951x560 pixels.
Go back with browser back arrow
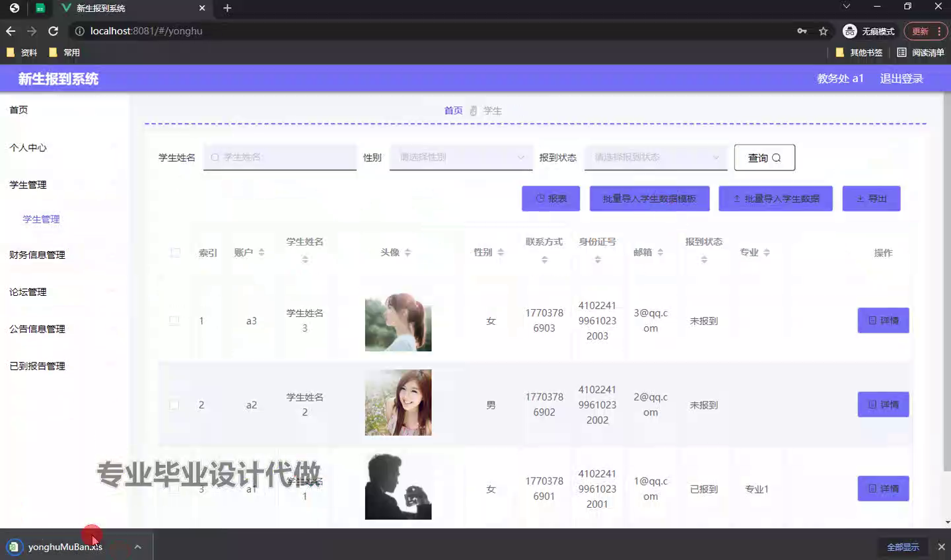pyautogui.click(x=11, y=31)
